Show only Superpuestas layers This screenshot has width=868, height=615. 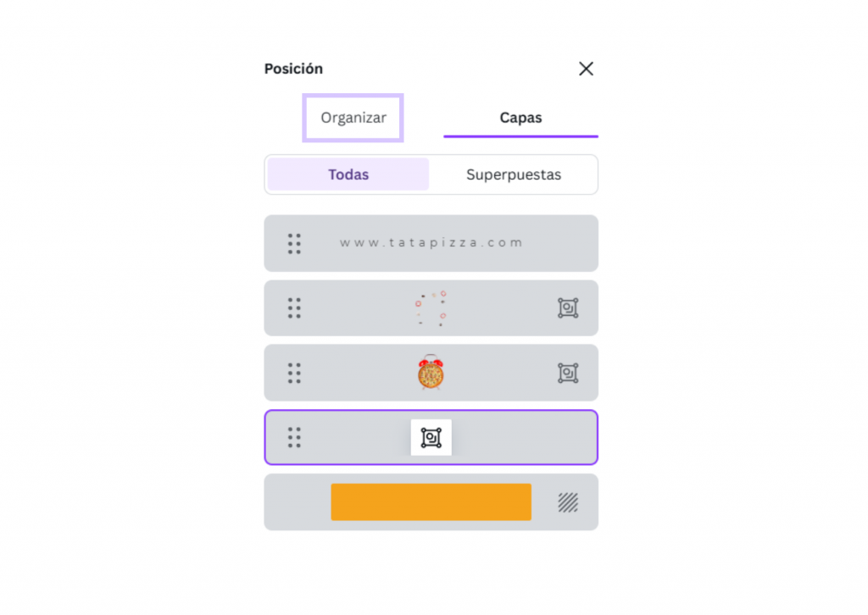tap(514, 175)
